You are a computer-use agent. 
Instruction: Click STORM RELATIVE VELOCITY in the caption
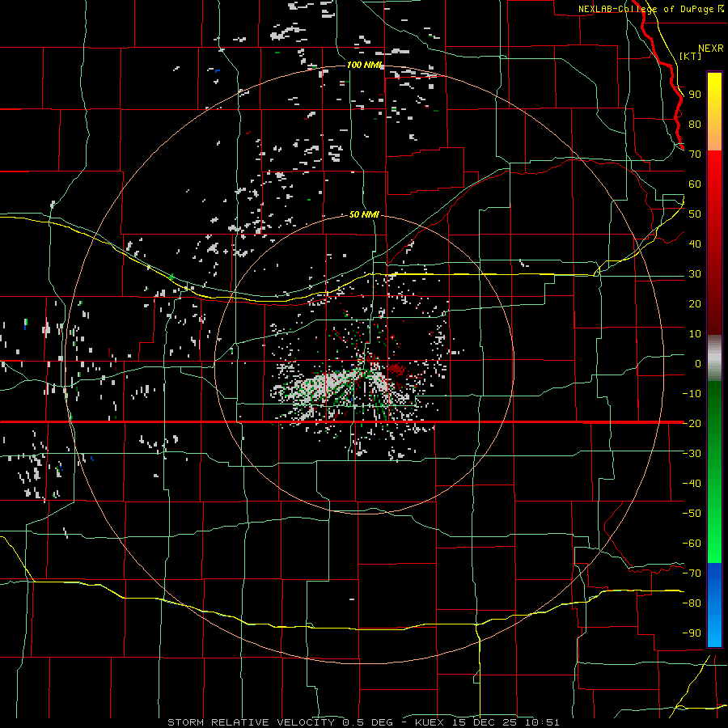coord(251,722)
